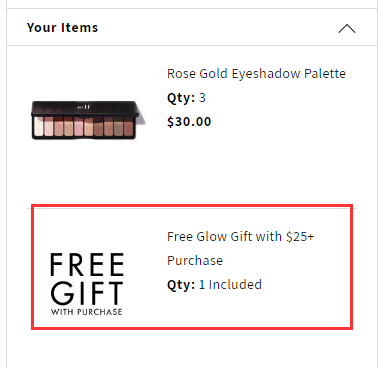Click the black lid of the palette image
The width and height of the screenshot is (380, 368).
pos(85,108)
